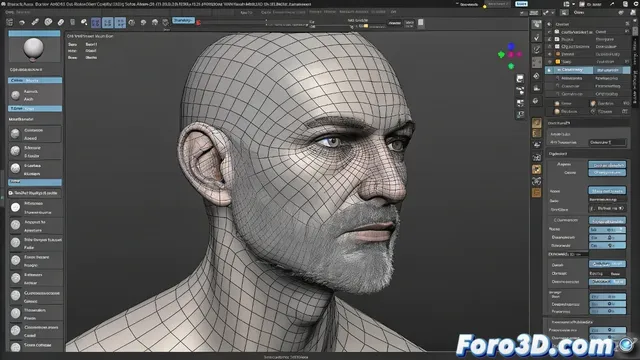Click the small blue button in top title bar
The width and height of the screenshot is (640, 360).
[521, 4]
